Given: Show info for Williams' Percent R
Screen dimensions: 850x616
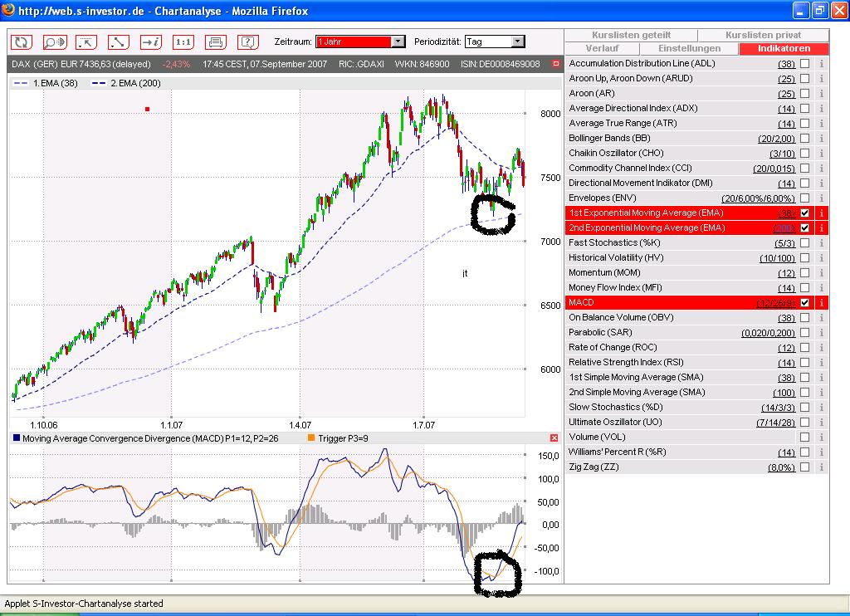Looking at the screenshot, I should click(x=821, y=452).
